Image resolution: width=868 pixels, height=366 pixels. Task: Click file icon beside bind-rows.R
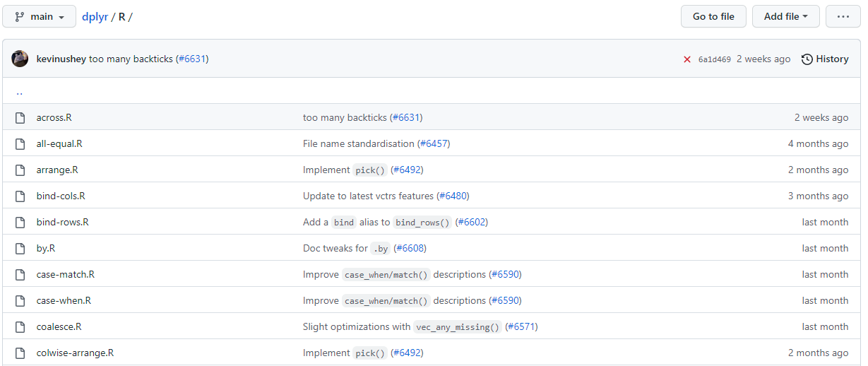(x=20, y=223)
